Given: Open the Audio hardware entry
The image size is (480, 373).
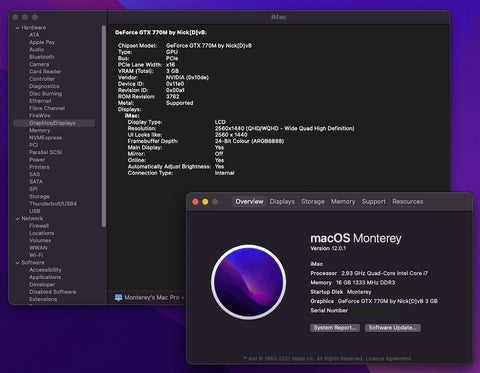Looking at the screenshot, I should pos(37,50).
